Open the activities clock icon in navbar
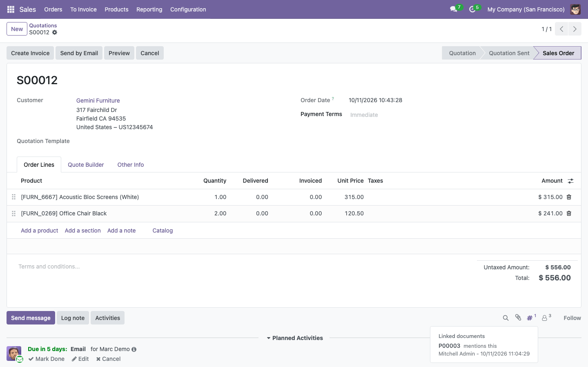Viewport: 588px width, 367px height. pos(472,9)
